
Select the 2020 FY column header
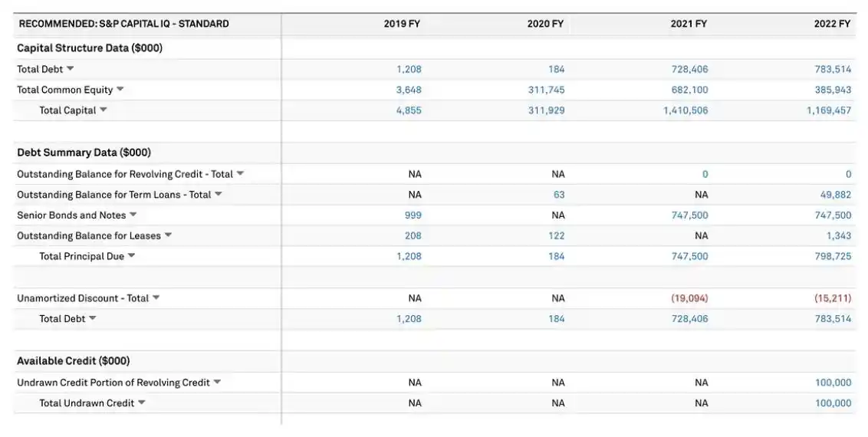(x=545, y=24)
